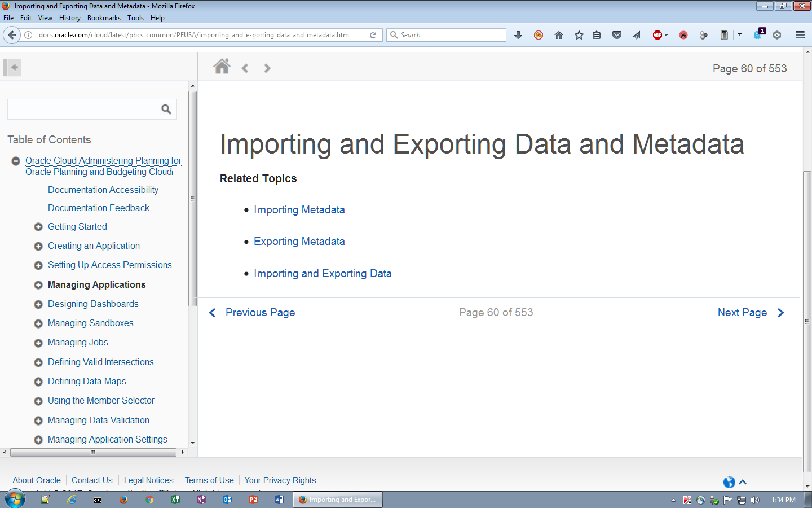Expand the Designing Dashboards section

38,304
